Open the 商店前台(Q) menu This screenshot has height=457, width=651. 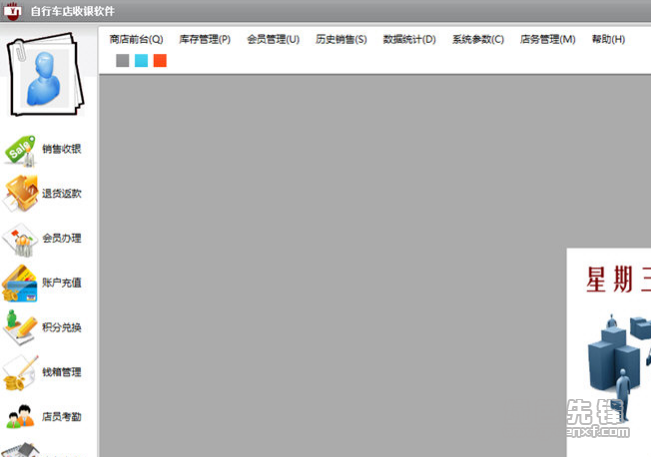tap(135, 40)
